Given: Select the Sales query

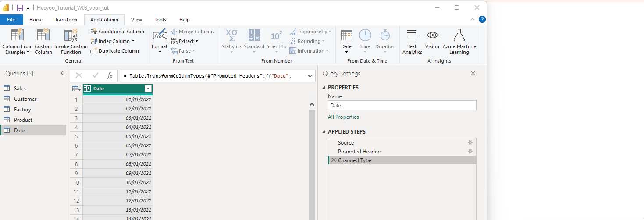Looking at the screenshot, I should coord(33,89).
